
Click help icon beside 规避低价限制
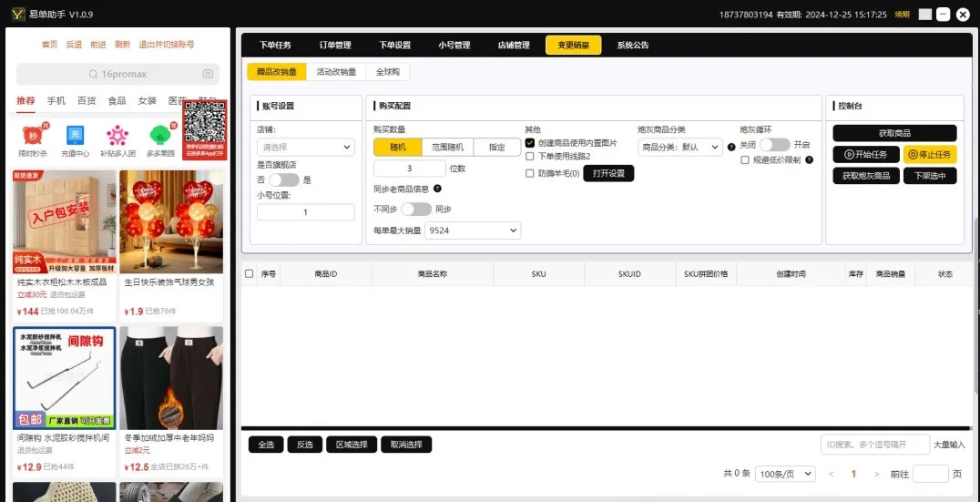pos(809,160)
